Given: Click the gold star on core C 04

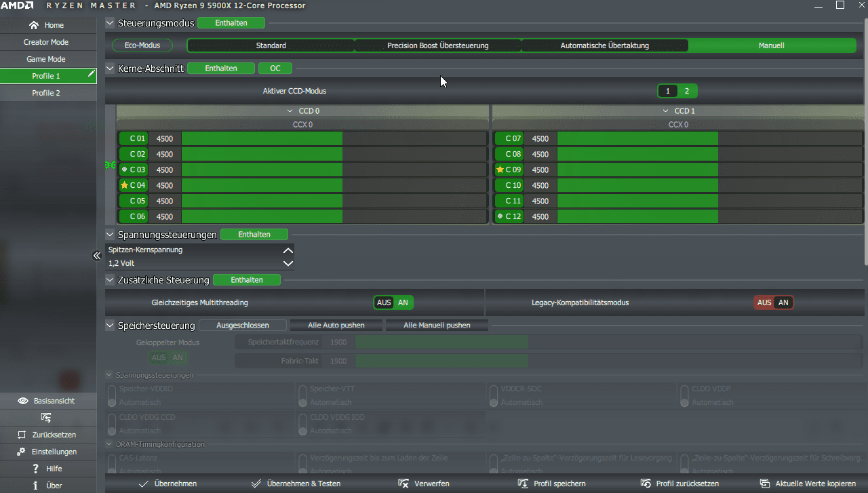Looking at the screenshot, I should (x=124, y=185).
